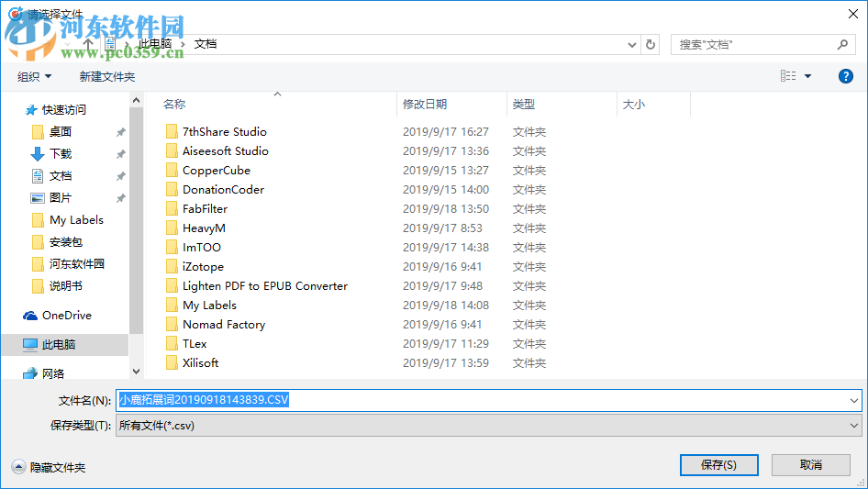
Task: Click the 此电脑 monitor icon
Action: [30, 344]
